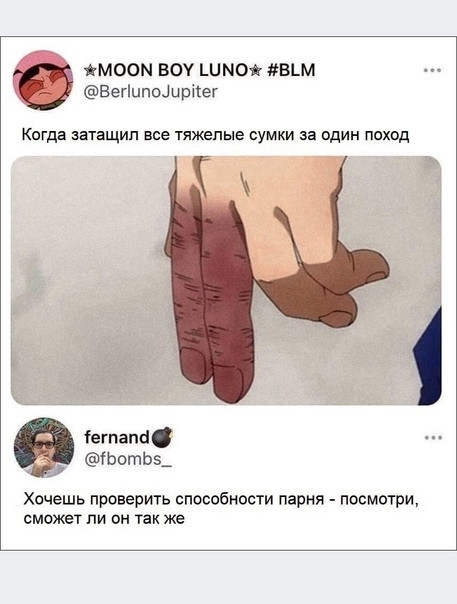This screenshot has height=604, width=457.
Task: Open the @BerlunoJupiter handle
Action: click(x=151, y=92)
